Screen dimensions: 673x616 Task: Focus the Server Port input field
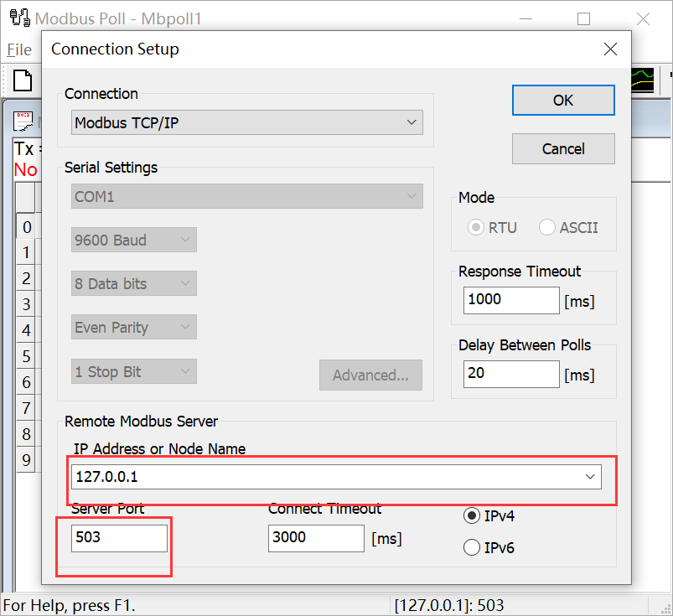click(119, 538)
